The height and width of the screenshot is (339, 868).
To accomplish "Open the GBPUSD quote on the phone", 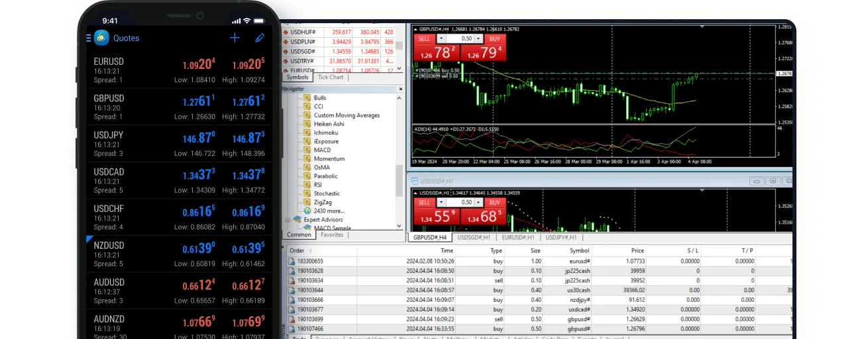I will pos(179,107).
